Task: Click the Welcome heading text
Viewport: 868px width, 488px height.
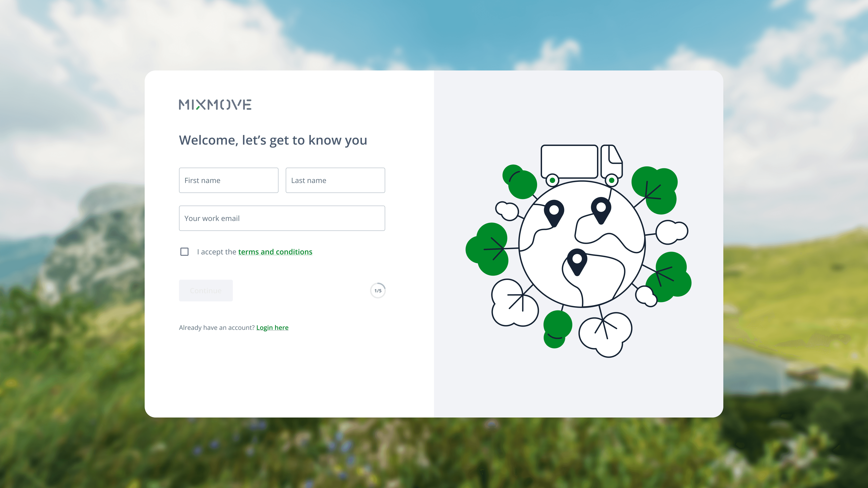Action: 273,140
